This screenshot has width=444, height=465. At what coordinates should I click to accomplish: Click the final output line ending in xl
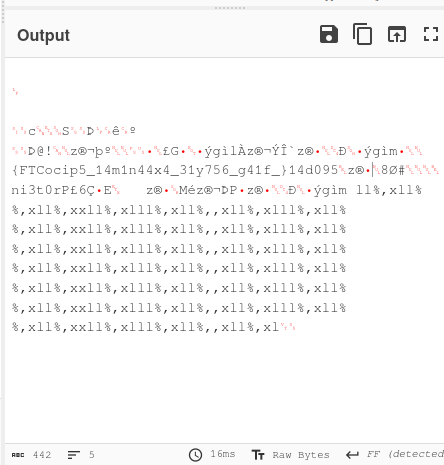[153, 327]
